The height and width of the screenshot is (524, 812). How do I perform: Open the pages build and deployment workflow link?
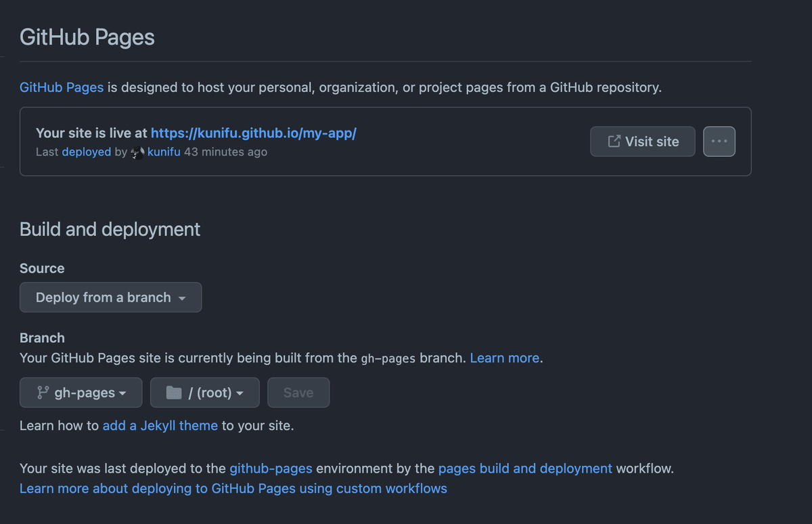tap(525, 468)
